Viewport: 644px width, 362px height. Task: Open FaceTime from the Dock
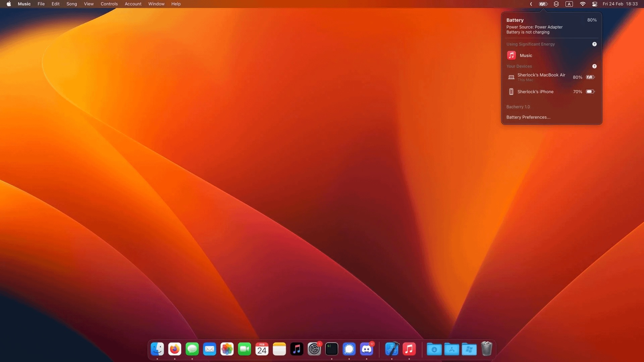point(245,349)
